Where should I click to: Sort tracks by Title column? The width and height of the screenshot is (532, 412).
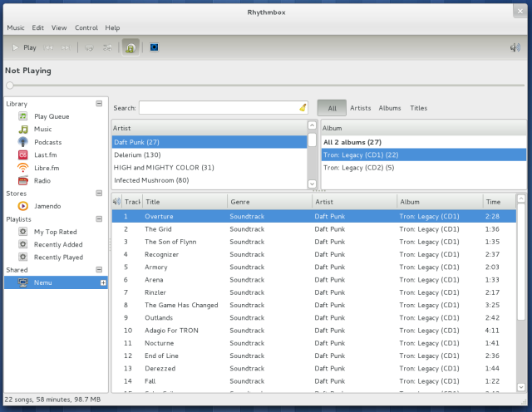click(x=185, y=202)
